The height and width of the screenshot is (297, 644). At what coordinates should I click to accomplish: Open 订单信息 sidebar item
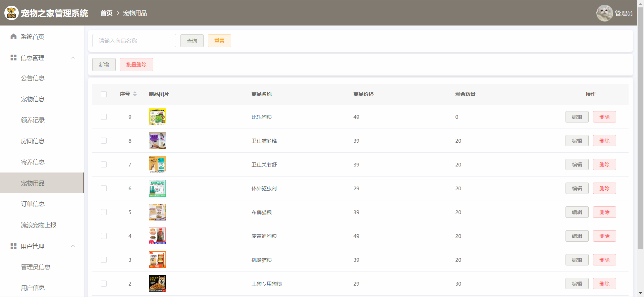[x=42, y=204]
